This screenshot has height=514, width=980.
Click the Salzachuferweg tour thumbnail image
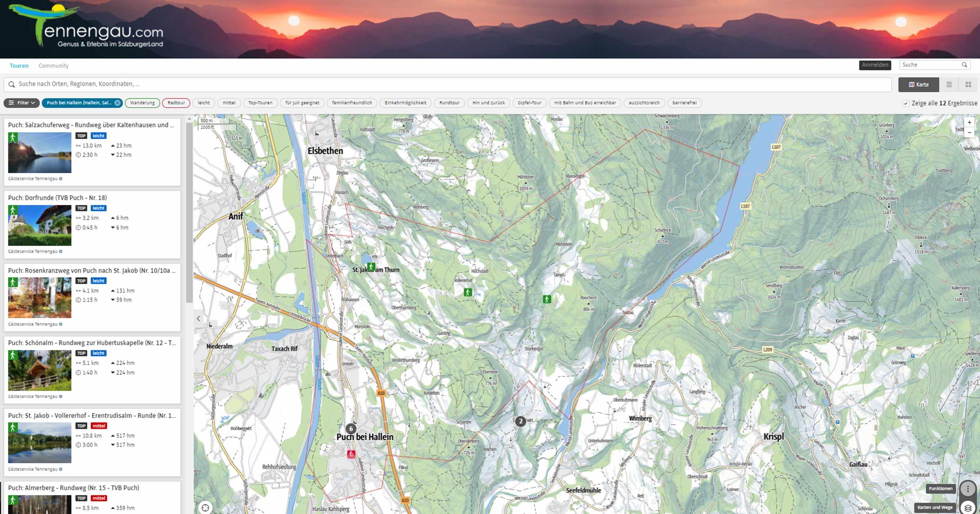39,153
